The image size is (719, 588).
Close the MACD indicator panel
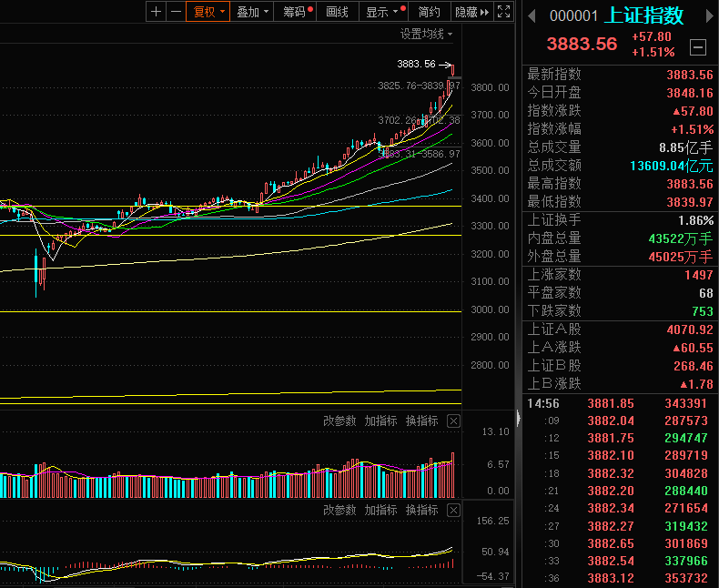[453, 510]
